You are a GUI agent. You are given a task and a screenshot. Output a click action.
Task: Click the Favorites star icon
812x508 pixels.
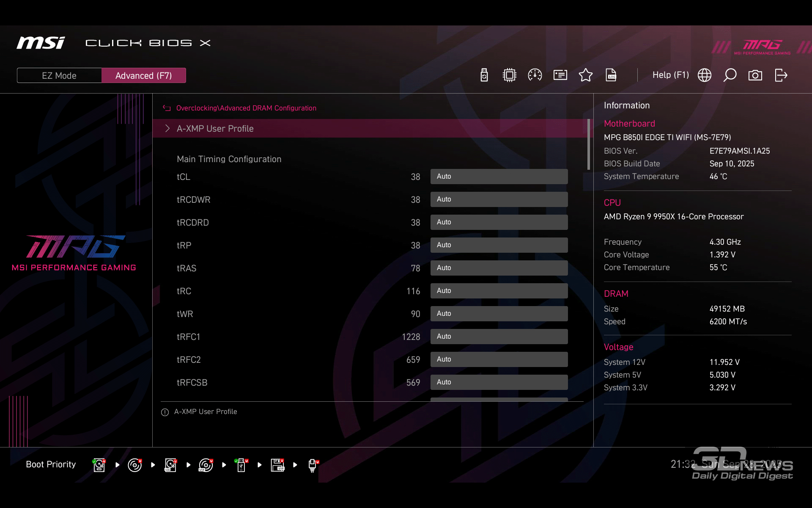click(586, 75)
